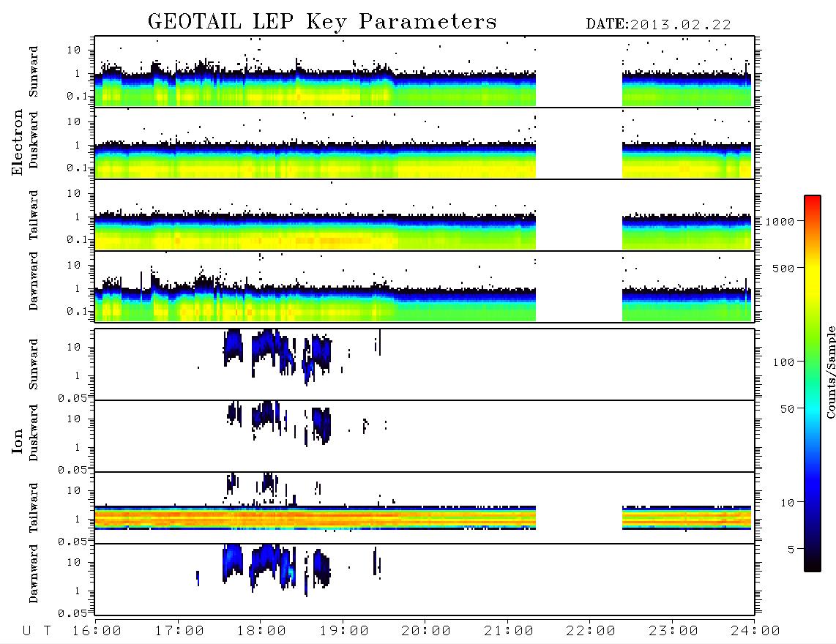Screen dimensions: 836x644
Task: Click the Electron Sunward panel label
Action: [x=34, y=72]
